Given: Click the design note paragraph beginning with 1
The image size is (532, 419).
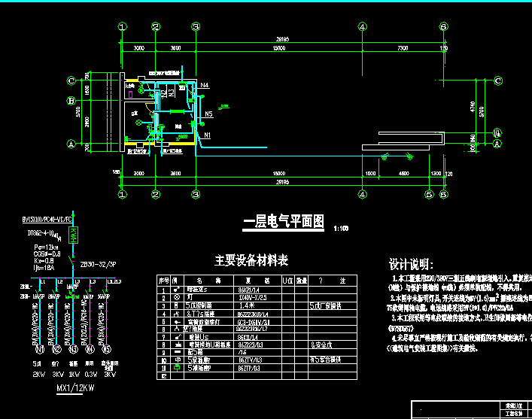Looking at the screenshot, I should click(x=460, y=283).
